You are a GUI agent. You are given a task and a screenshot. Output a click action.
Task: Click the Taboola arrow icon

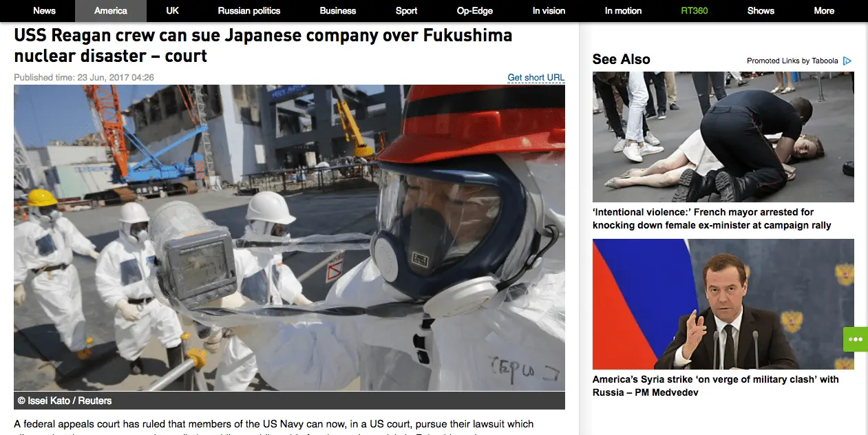click(x=847, y=61)
